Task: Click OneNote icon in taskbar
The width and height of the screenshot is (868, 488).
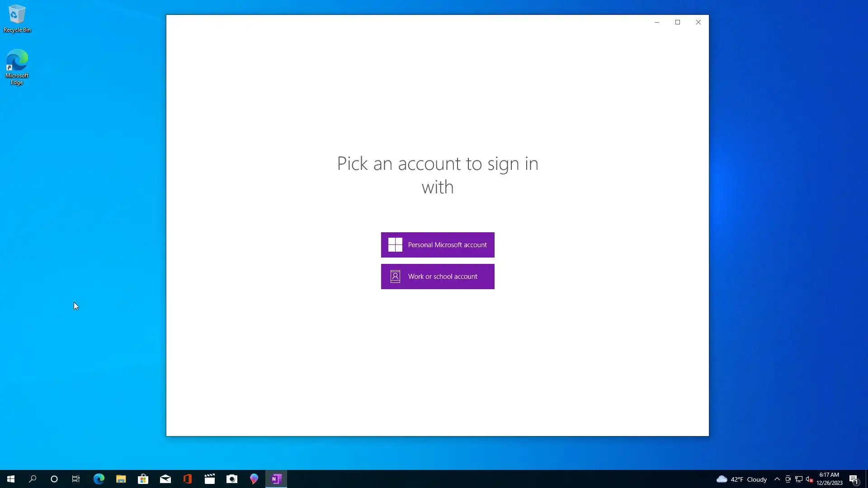Action: [276, 479]
